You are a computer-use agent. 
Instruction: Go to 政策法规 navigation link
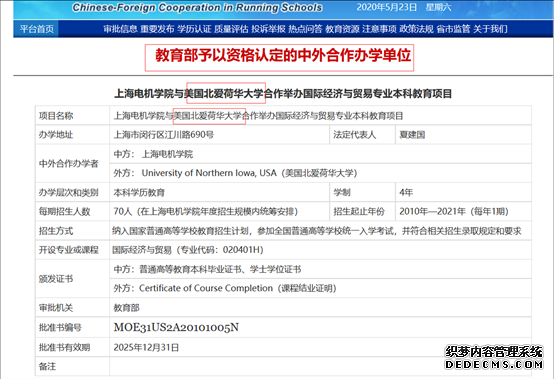[x=416, y=29]
